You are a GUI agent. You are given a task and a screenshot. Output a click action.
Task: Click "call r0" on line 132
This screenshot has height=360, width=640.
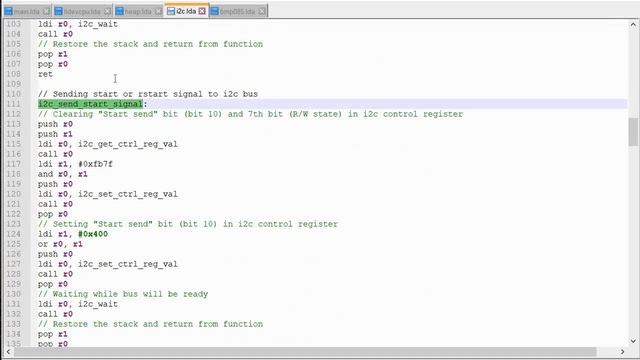point(55,314)
